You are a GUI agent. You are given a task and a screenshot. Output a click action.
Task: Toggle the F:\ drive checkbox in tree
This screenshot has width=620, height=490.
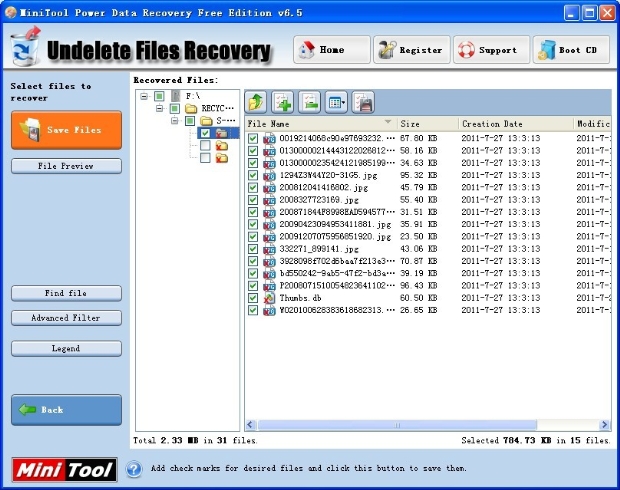click(x=159, y=96)
